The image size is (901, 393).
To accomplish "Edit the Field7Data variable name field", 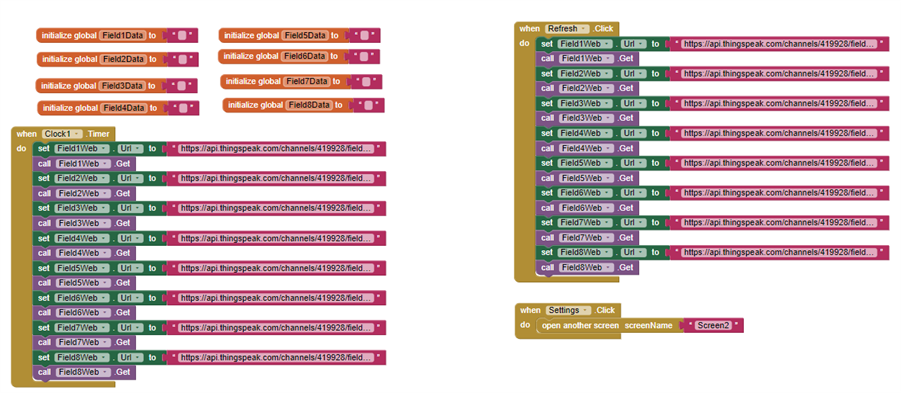I will pos(307,82).
